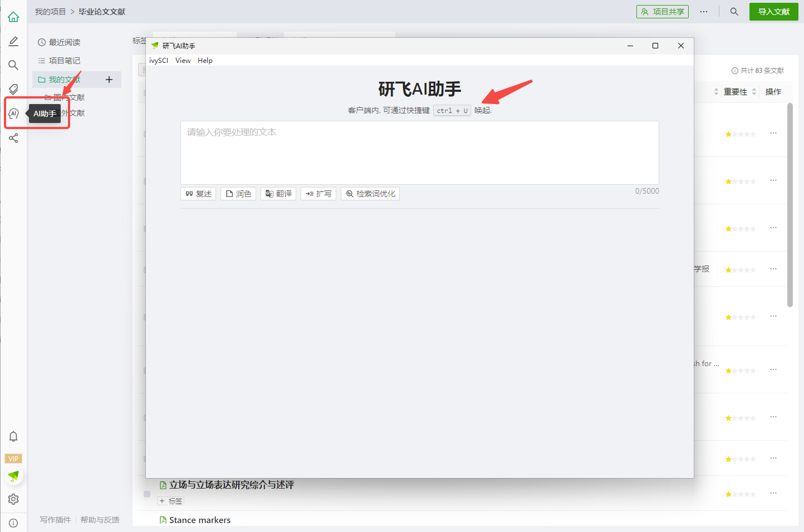Close the 研飞AI助手 window
The width and height of the screenshot is (804, 532).
click(681, 46)
